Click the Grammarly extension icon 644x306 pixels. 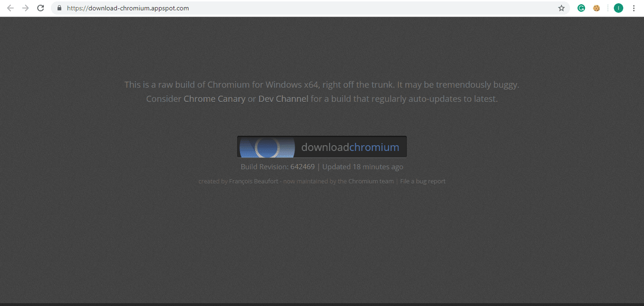[581, 8]
